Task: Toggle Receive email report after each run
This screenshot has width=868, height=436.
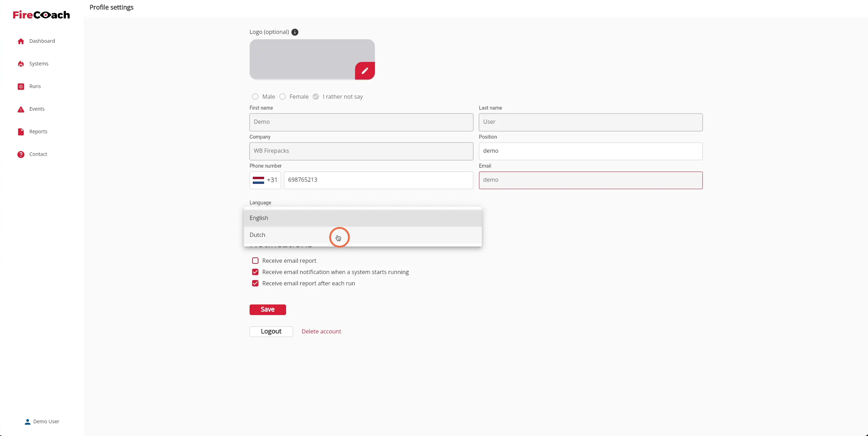Action: tap(255, 283)
